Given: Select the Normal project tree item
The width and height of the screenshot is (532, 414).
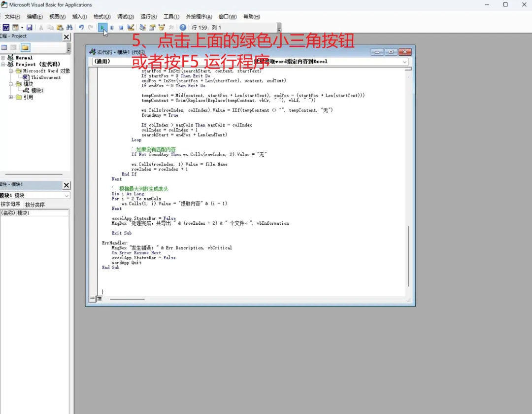Looking at the screenshot, I should pyautogui.click(x=24, y=58).
